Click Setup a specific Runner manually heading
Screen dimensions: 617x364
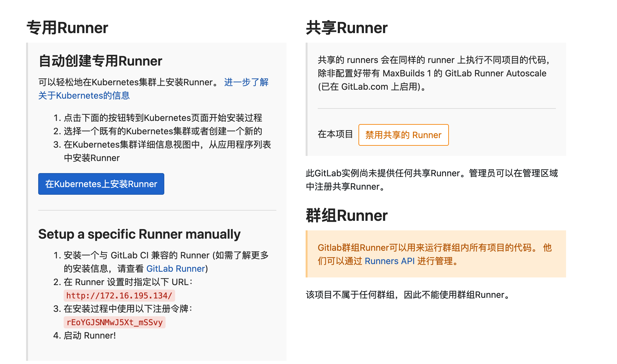click(x=139, y=234)
